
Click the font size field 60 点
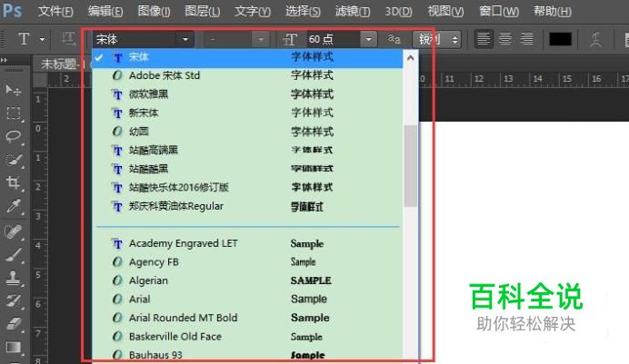334,39
